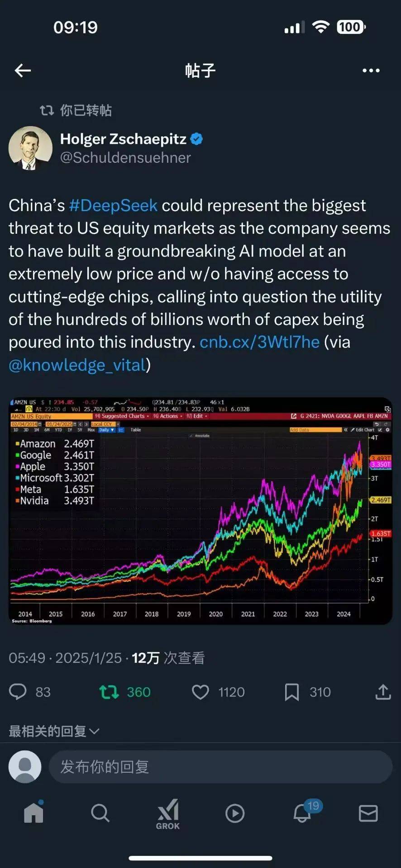Go back using the left arrow
Screen dimensions: 401x868
(x=22, y=70)
